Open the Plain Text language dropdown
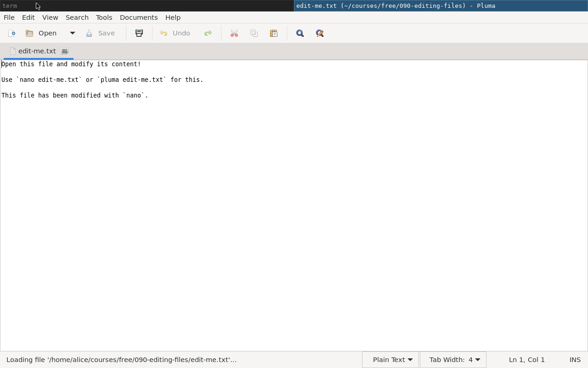 390,360
